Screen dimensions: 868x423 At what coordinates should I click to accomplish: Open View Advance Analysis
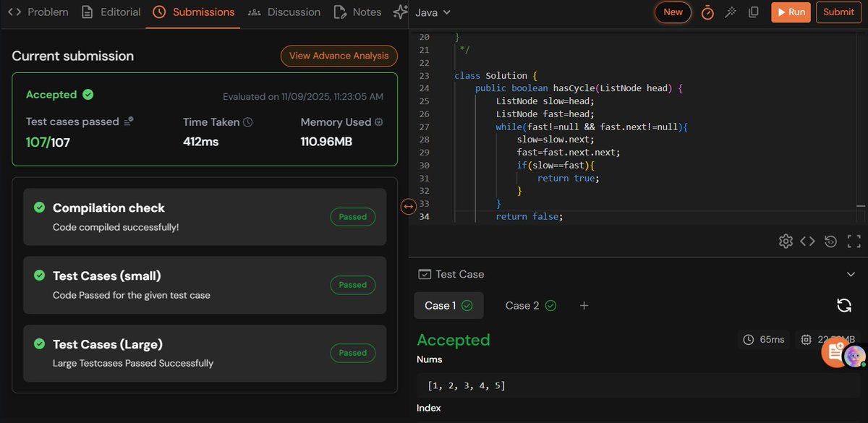click(x=339, y=56)
